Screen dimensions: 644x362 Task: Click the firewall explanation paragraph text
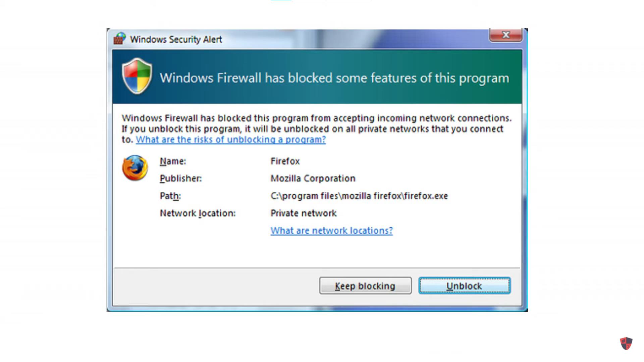317,129
